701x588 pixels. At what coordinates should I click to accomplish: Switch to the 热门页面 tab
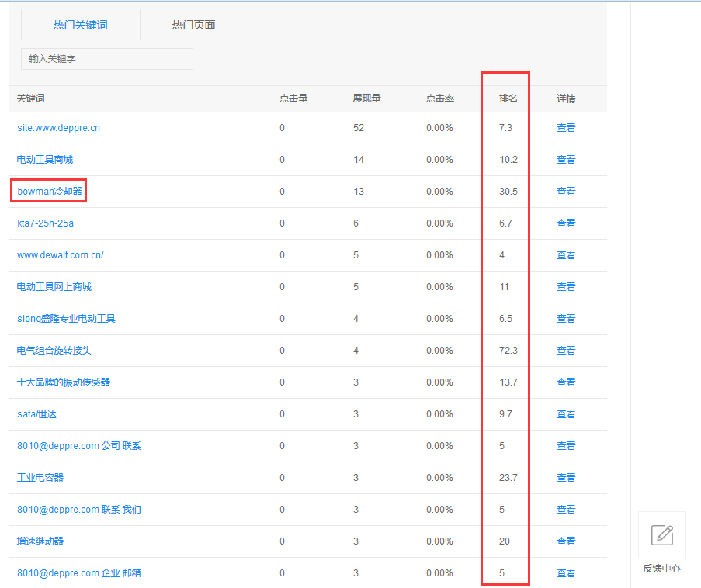point(193,25)
